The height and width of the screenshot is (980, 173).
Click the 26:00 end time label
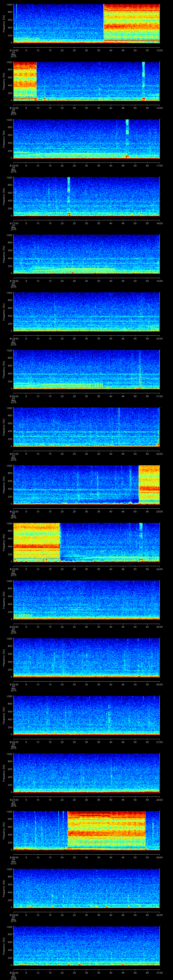[159, 685]
